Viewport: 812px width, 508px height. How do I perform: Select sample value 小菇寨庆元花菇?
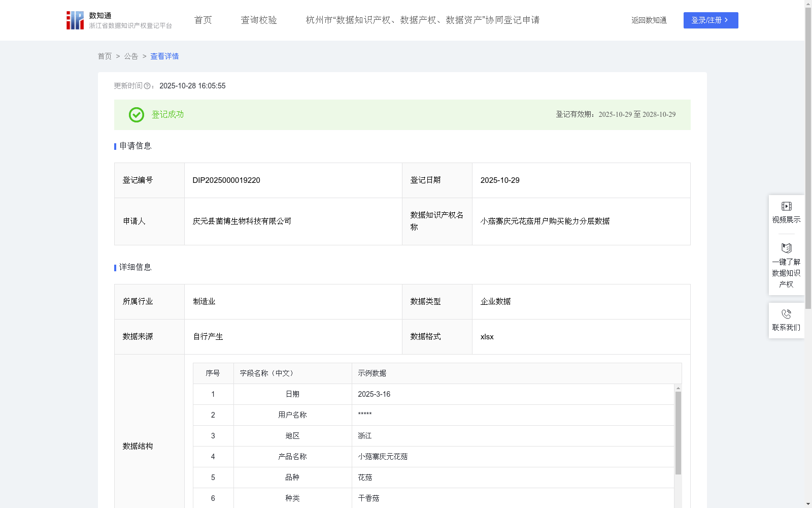383,457
